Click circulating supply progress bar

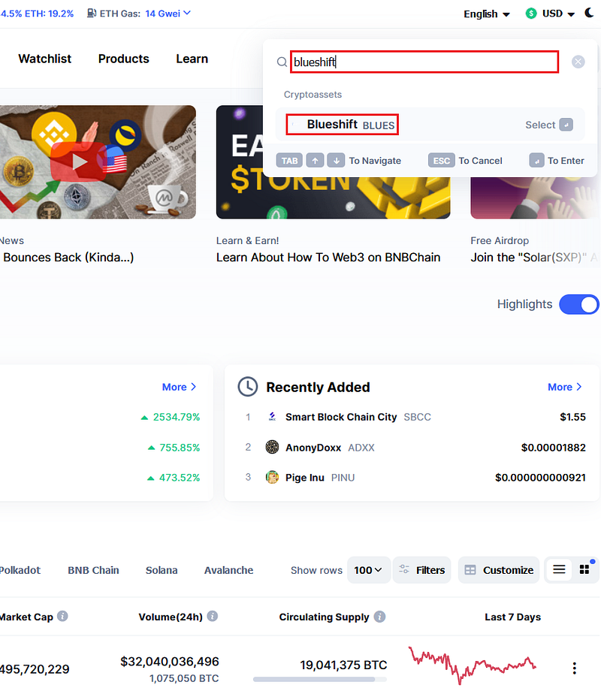[320, 679]
